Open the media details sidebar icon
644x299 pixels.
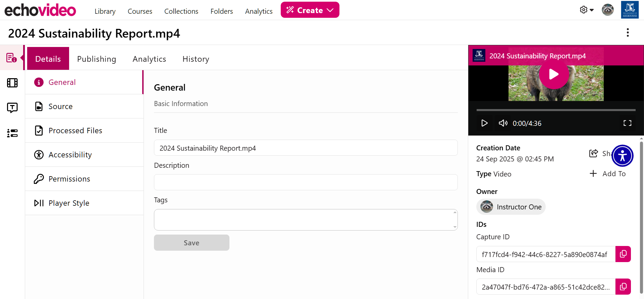12,58
